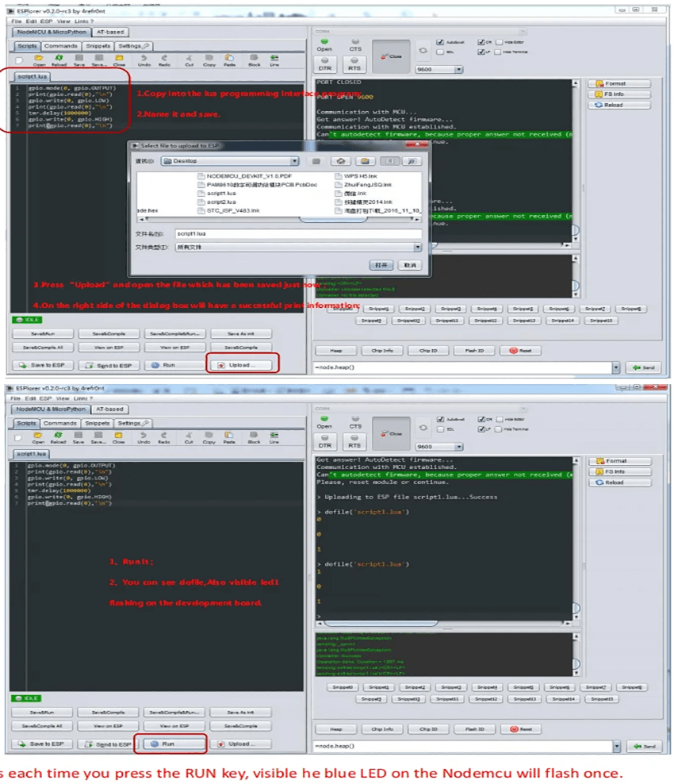
Task: Expand the =node.heap() command dropdown in the window behind the file dialog
Action: (x=615, y=367)
